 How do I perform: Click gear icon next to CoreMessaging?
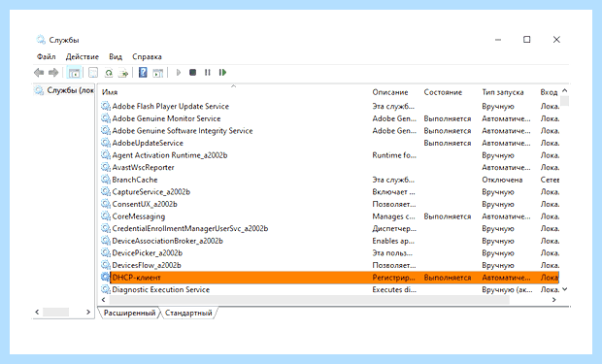(106, 216)
